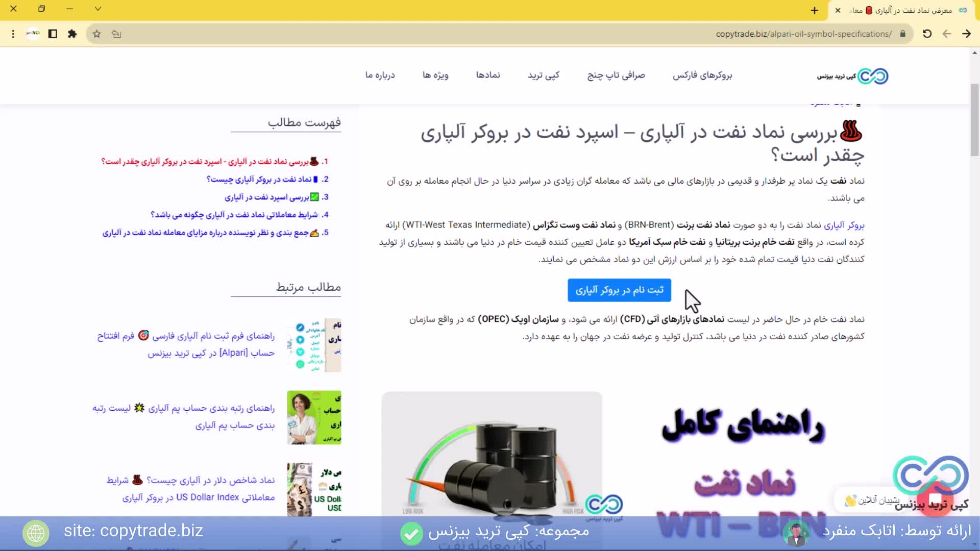Click the copytrade site logo in header
Viewport: 980px width, 551px height.
[852, 76]
